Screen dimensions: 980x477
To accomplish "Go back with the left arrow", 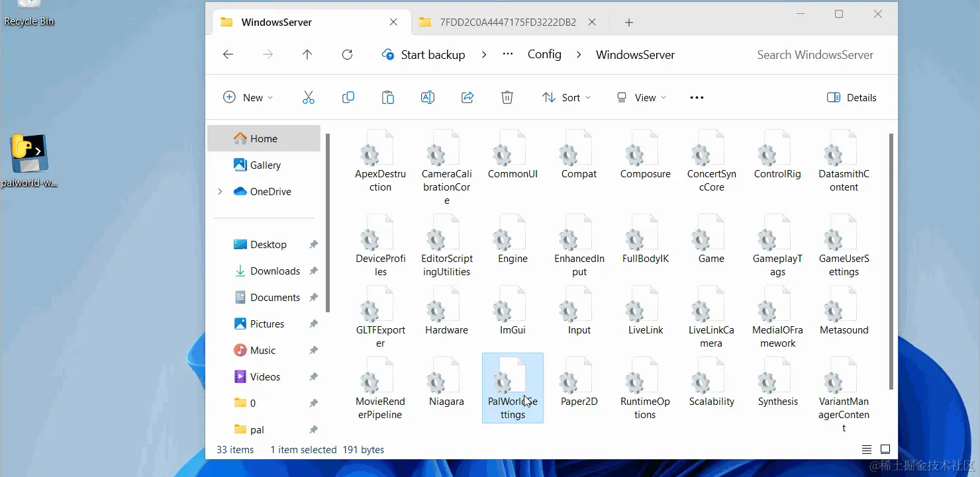I will [x=228, y=55].
